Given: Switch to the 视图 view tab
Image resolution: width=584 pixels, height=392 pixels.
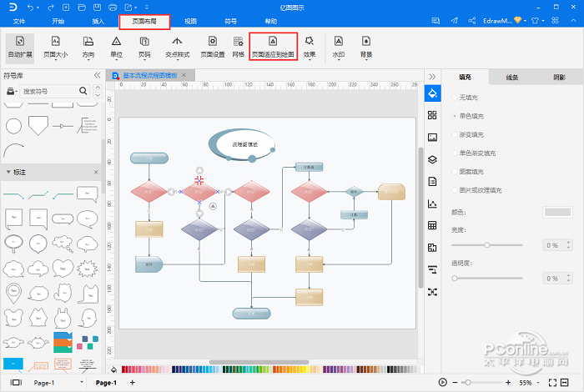Looking at the screenshot, I should pyautogui.click(x=191, y=21).
